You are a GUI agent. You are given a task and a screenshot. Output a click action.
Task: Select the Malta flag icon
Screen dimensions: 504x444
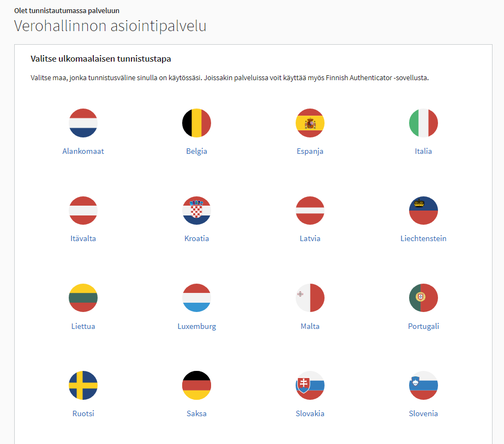(x=310, y=298)
